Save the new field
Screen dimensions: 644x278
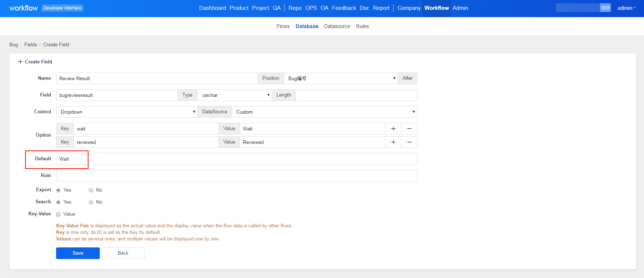click(x=78, y=253)
